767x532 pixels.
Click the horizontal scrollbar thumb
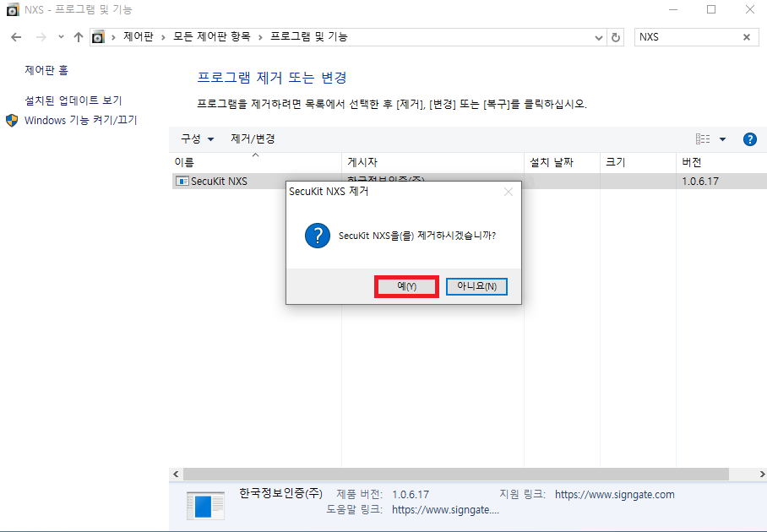click(456, 475)
